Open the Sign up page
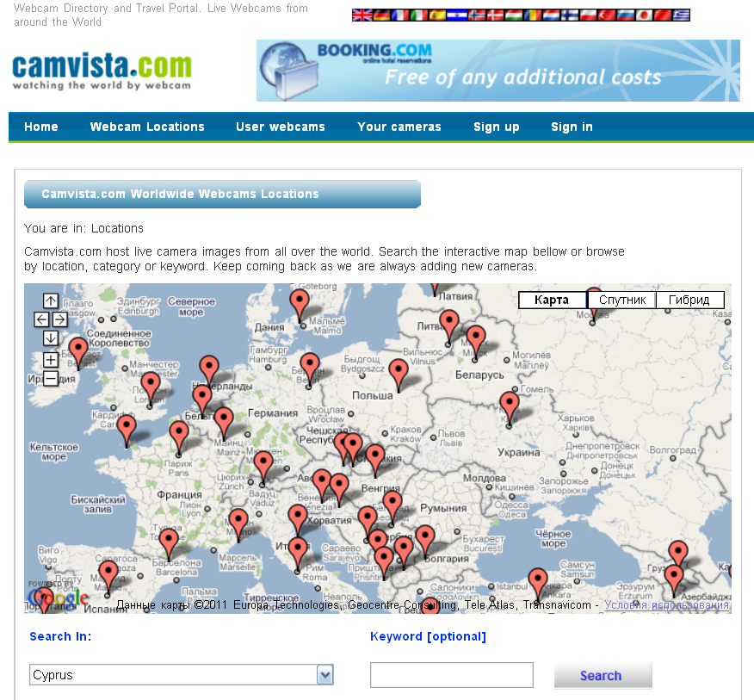Image resolution: width=754 pixels, height=700 pixels. pos(497,127)
